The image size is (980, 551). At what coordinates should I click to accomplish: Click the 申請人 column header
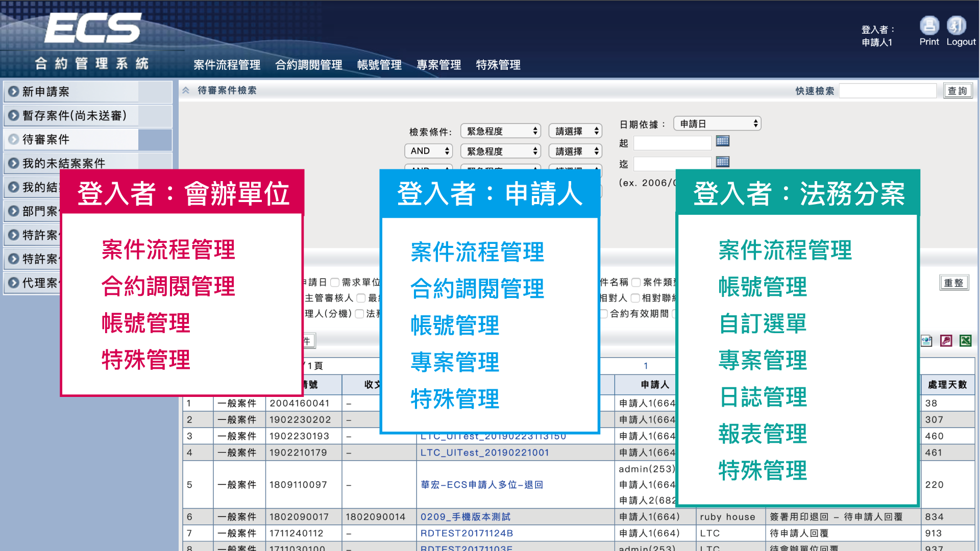pyautogui.click(x=655, y=385)
